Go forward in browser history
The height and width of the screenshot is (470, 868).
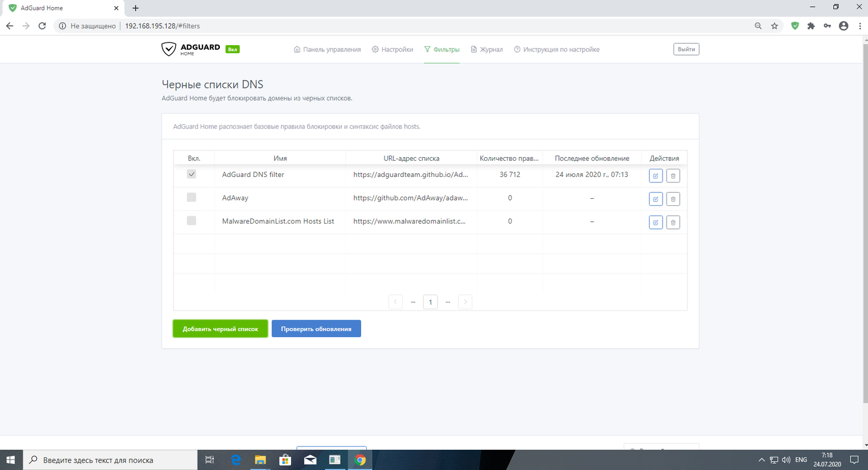pyautogui.click(x=26, y=26)
